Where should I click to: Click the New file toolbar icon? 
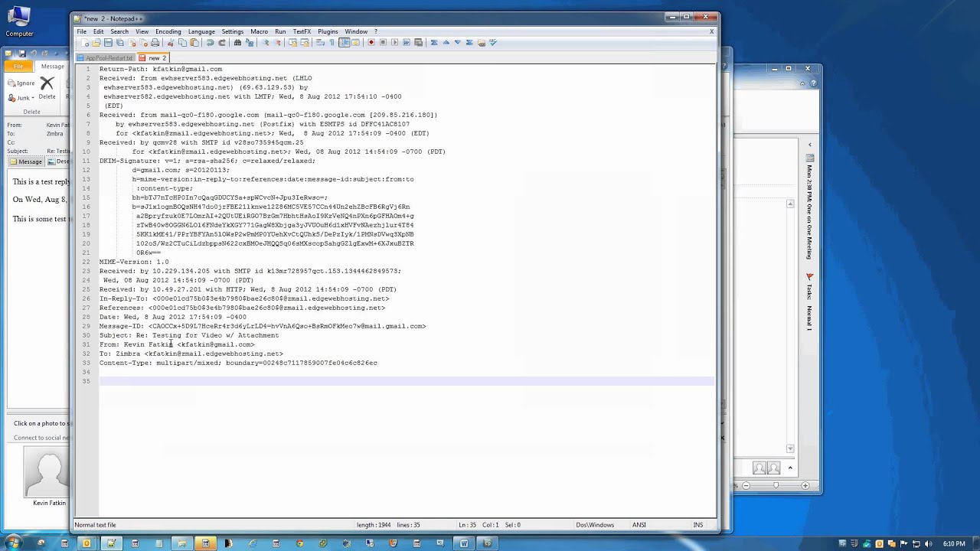click(84, 42)
